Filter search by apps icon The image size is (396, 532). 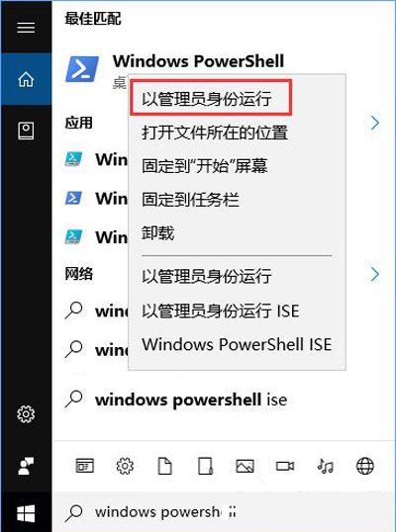coord(84,466)
